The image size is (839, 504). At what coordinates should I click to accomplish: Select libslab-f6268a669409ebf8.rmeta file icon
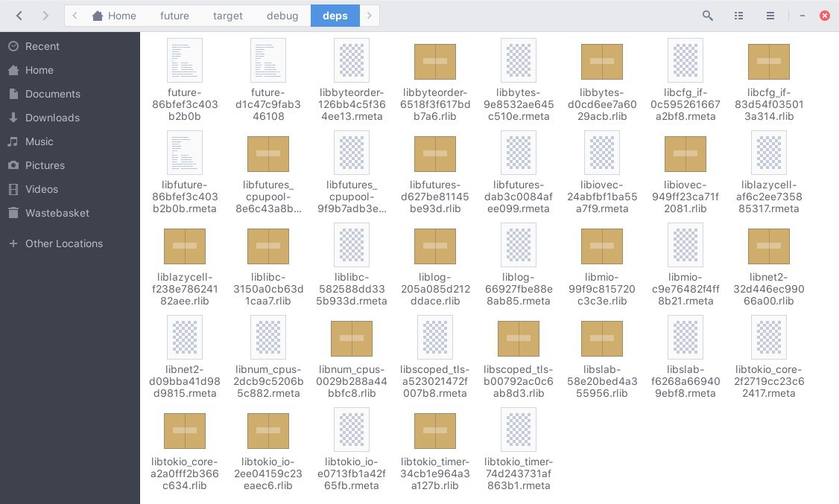(686, 337)
